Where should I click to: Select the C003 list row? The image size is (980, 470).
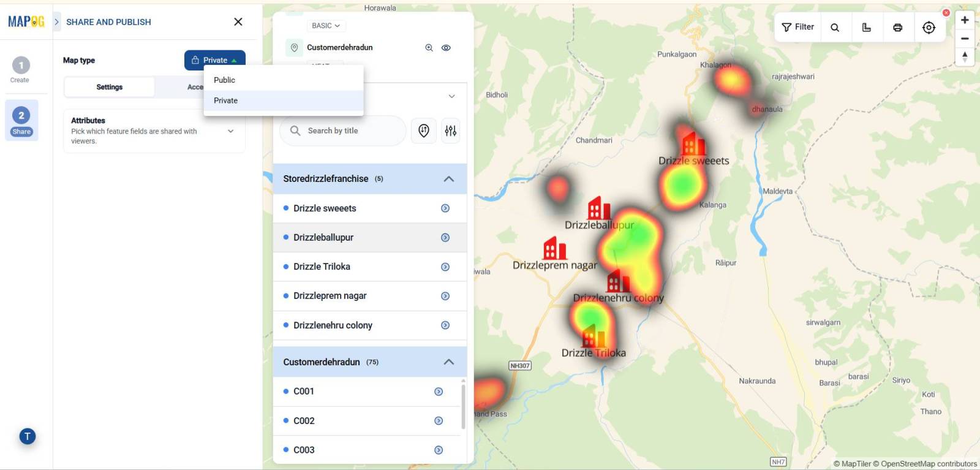[367, 450]
